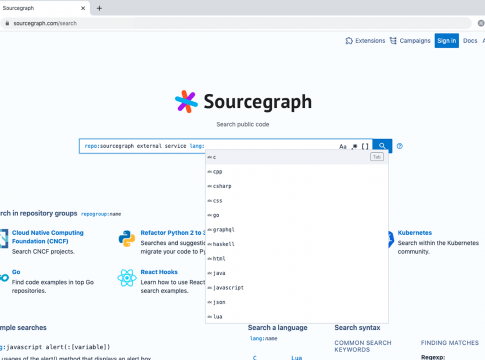Open the Kubernetes repository group
Screen dimensions: 485x360
(x=415, y=233)
